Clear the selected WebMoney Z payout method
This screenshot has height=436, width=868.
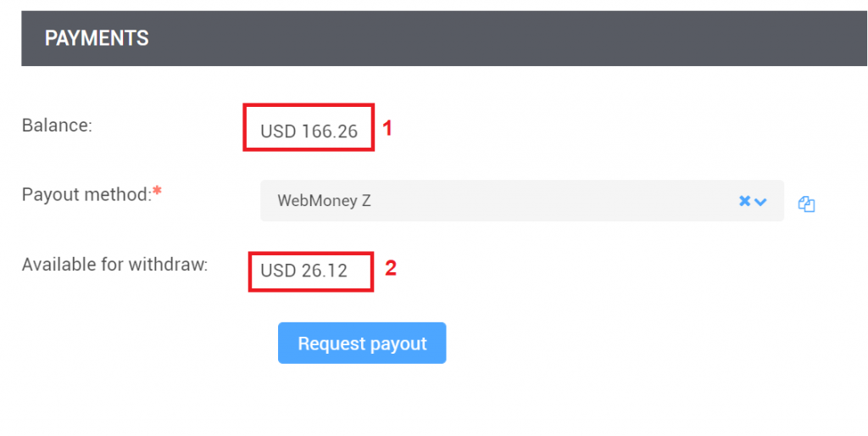click(744, 201)
